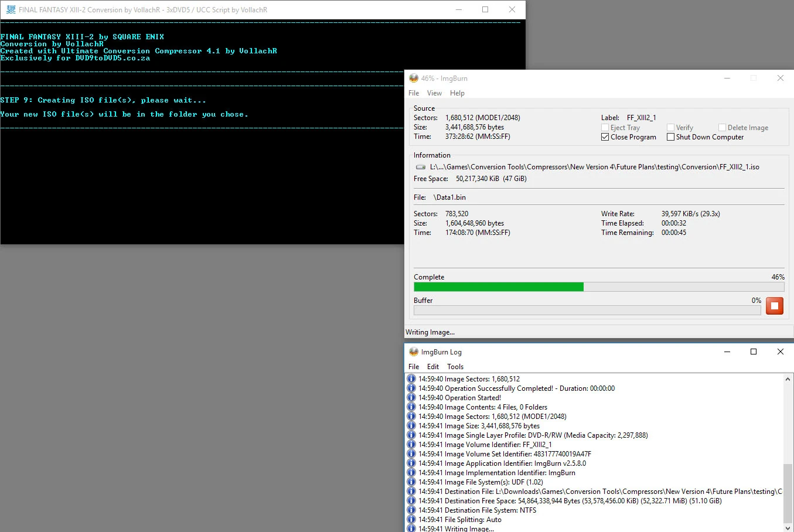Close the FINAL FANTASY XIII-2 console window
The height and width of the screenshot is (532, 794).
tap(512, 9)
